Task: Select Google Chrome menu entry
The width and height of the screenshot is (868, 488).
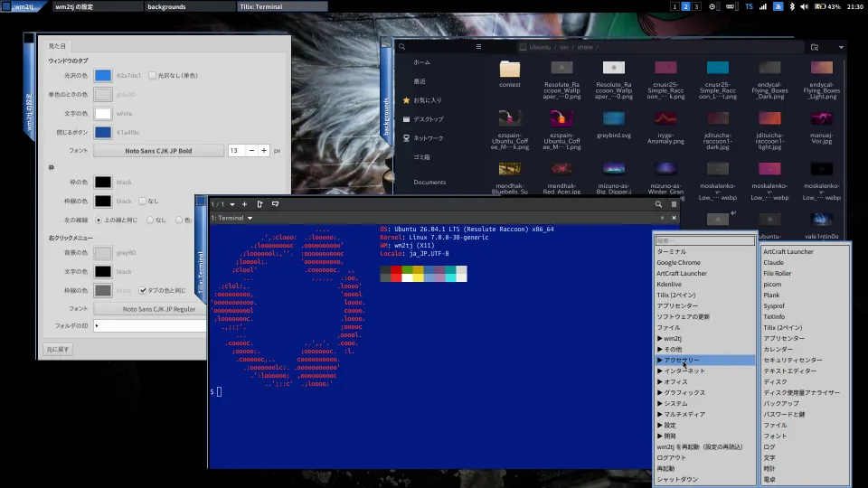Action: point(704,262)
